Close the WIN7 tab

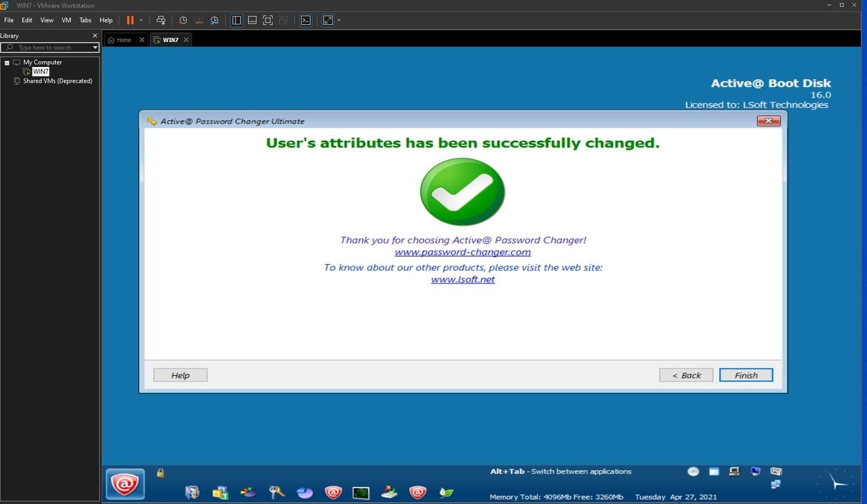pos(186,40)
